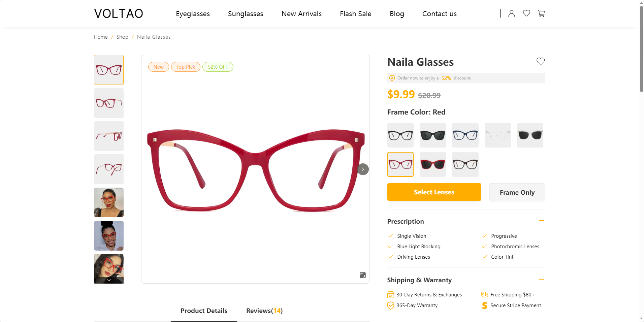Open the wishlist heart in header
Image resolution: width=644 pixels, height=322 pixels.
(526, 13)
